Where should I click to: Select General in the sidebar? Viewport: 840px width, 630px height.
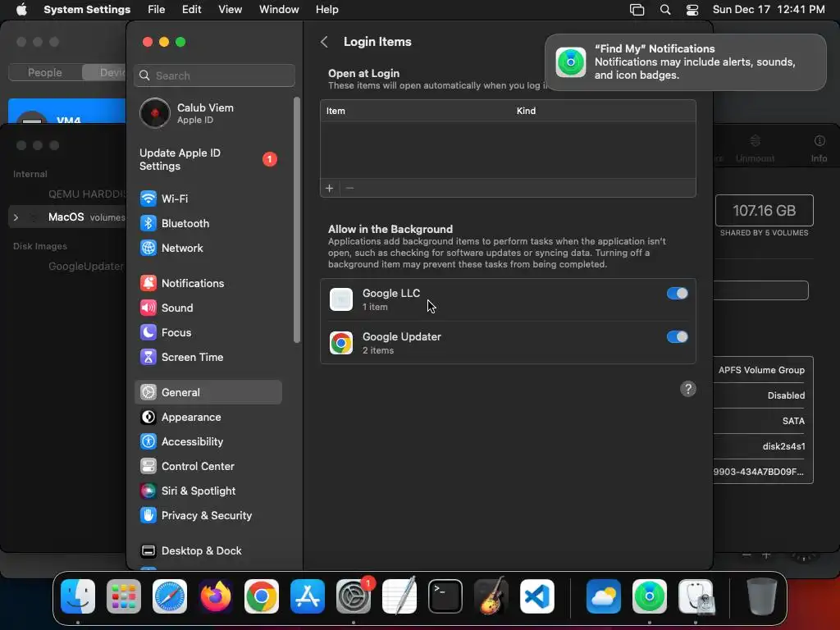point(208,393)
